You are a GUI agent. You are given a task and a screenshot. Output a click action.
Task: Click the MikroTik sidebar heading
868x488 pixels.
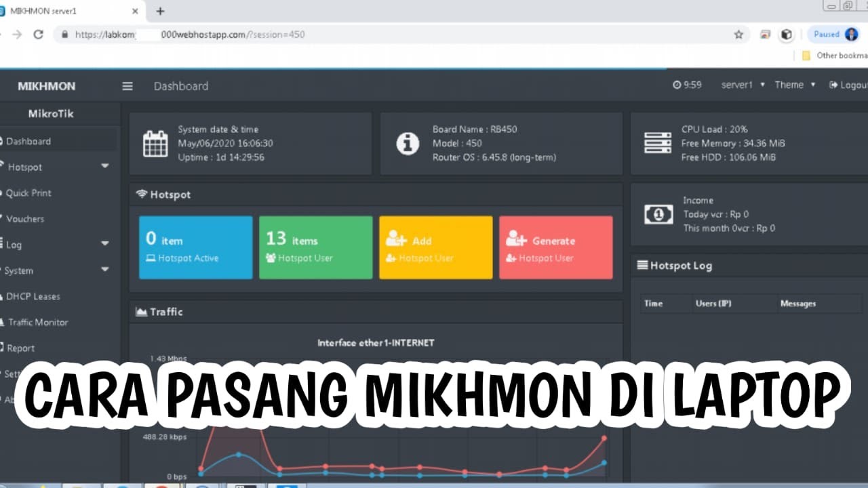point(51,113)
